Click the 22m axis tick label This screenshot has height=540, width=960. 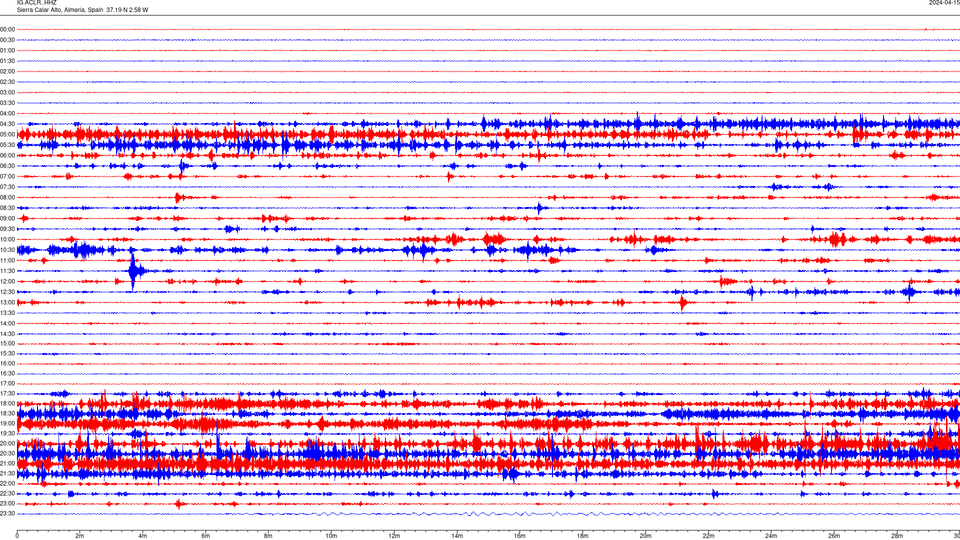pyautogui.click(x=708, y=536)
